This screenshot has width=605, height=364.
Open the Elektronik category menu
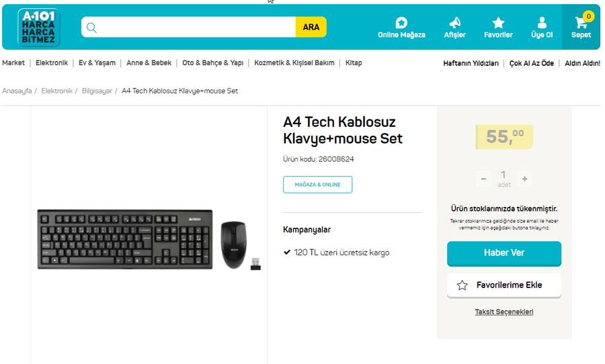click(52, 63)
